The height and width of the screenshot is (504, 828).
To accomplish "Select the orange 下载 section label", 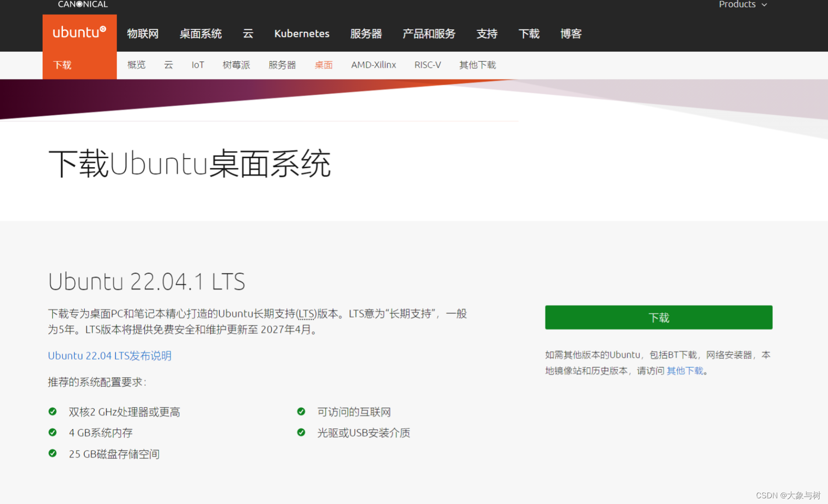I will click(x=62, y=65).
